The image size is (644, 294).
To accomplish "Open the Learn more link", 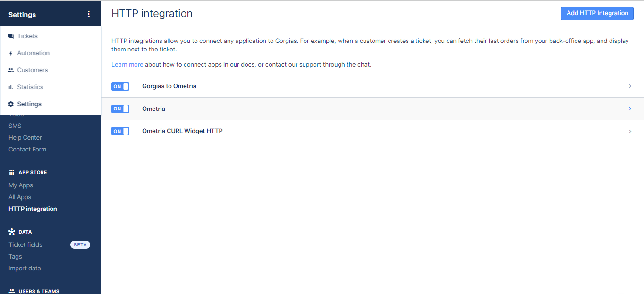I will [127, 64].
